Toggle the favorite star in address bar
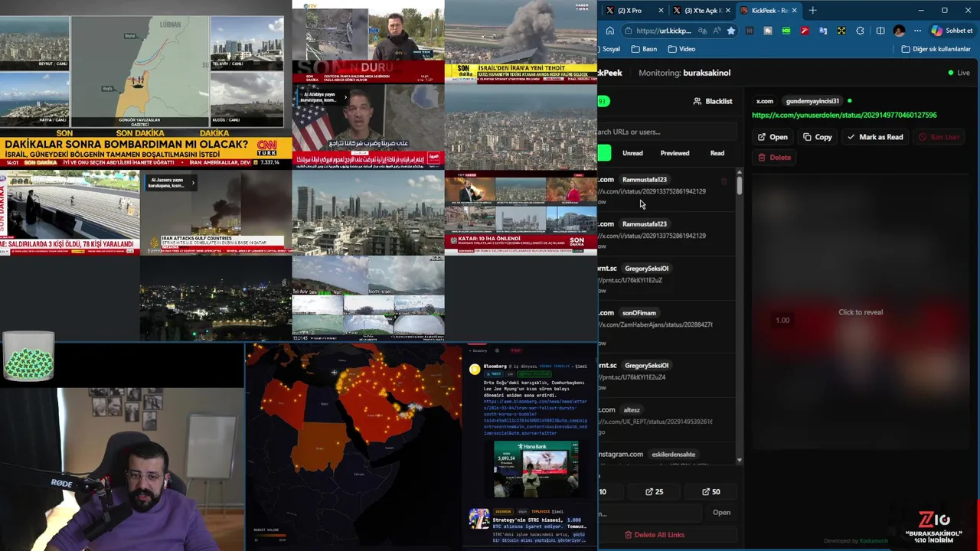Viewport: 980px width, 551px height. 731,31
